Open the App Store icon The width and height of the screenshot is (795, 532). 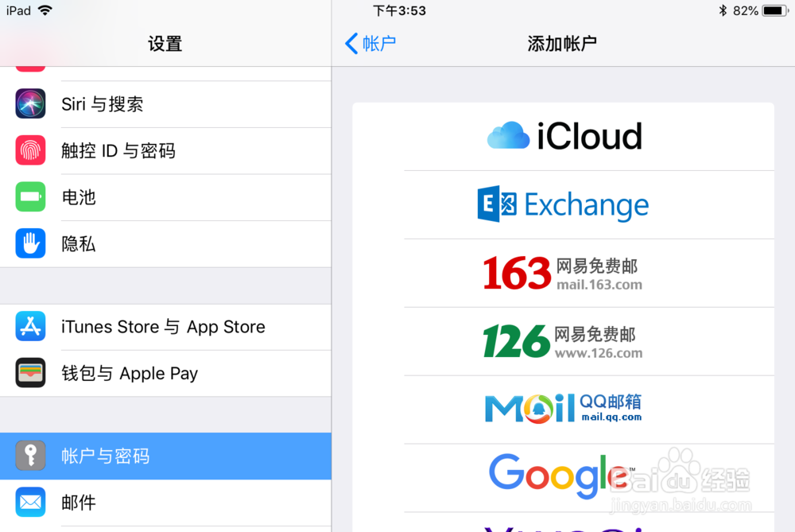tap(30, 327)
